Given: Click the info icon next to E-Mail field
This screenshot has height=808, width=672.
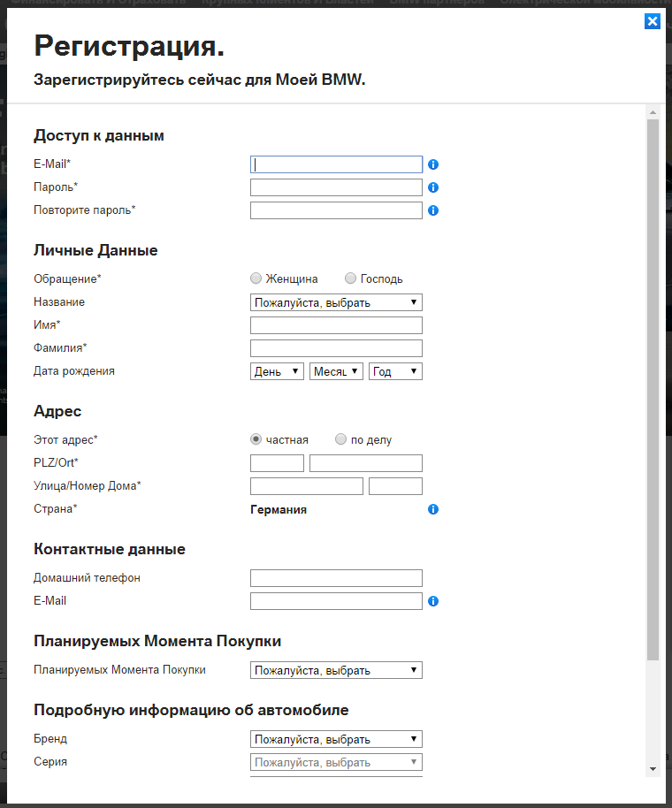Looking at the screenshot, I should pos(433,164).
